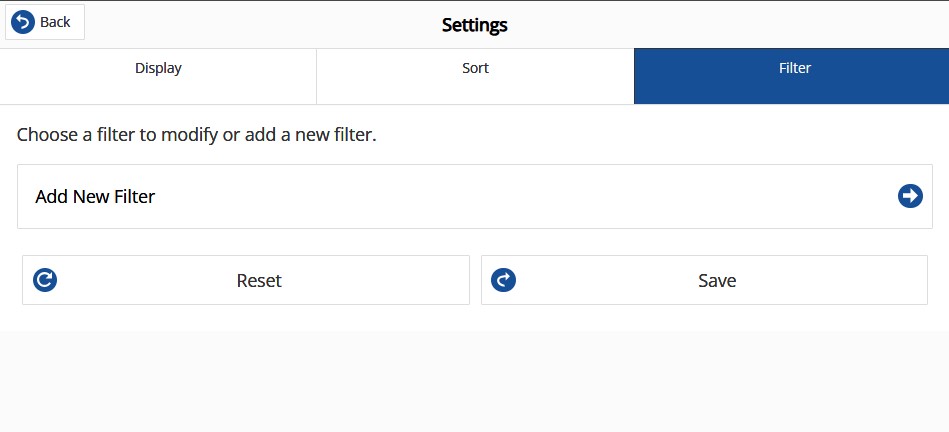Click the word 'Save' in the button

point(717,281)
